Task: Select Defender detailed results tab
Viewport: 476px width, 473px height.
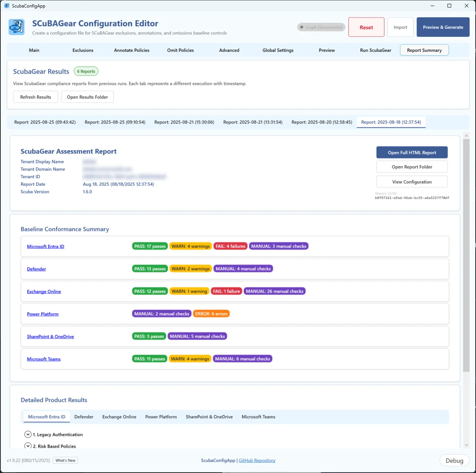Action: point(84,417)
